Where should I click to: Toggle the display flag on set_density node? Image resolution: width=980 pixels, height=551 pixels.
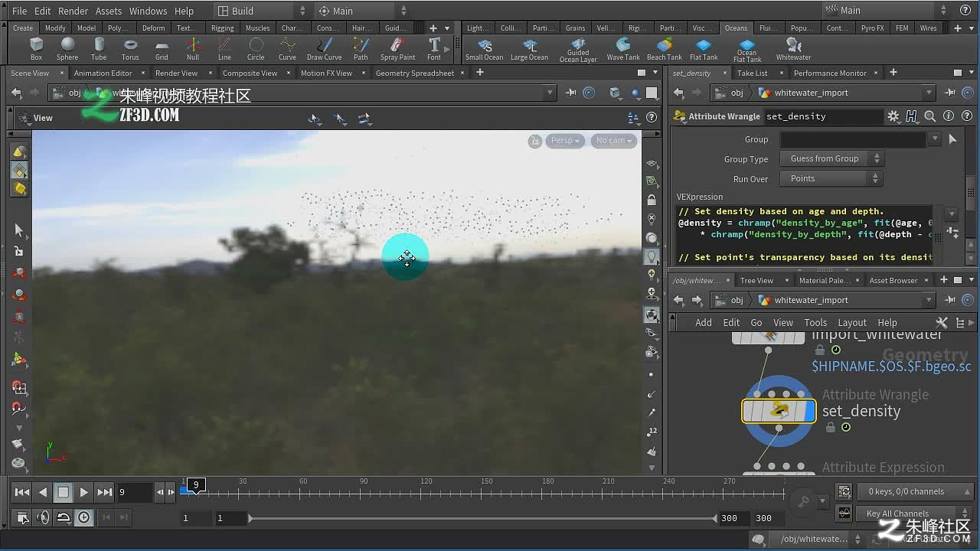pos(810,411)
